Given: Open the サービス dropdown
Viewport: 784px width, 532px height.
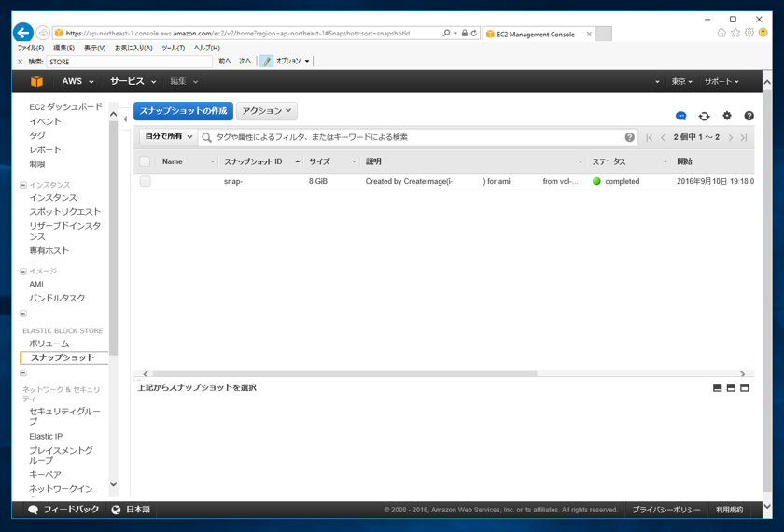Looking at the screenshot, I should pos(133,81).
